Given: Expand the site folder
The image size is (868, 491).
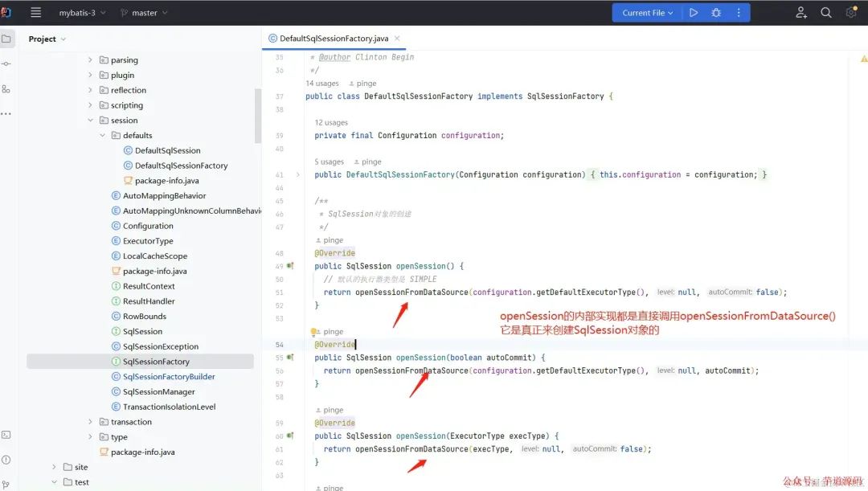Looking at the screenshot, I should [x=54, y=467].
